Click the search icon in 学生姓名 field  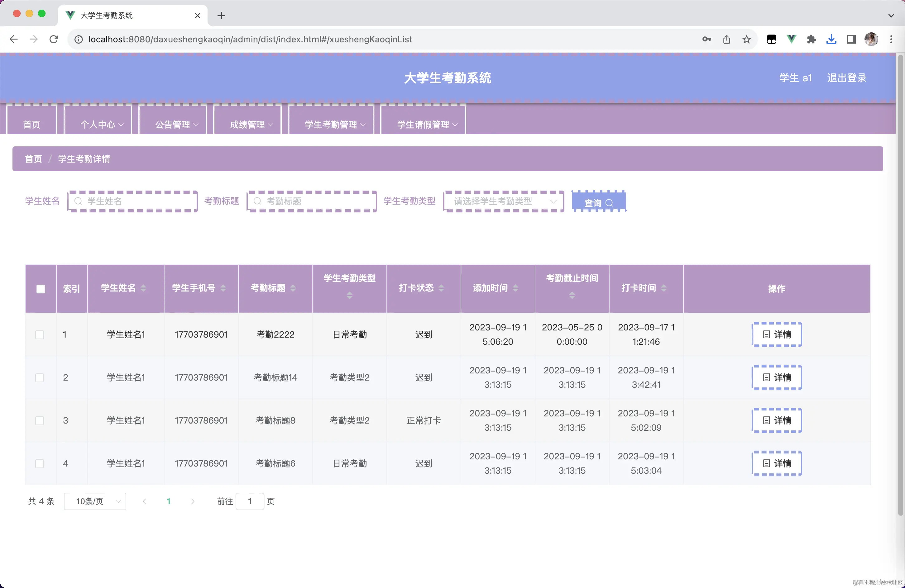78,201
